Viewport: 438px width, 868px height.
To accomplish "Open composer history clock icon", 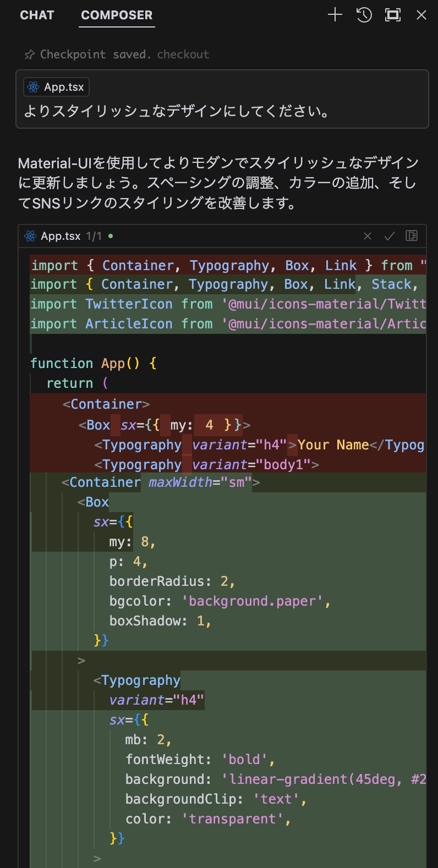I will click(x=364, y=15).
